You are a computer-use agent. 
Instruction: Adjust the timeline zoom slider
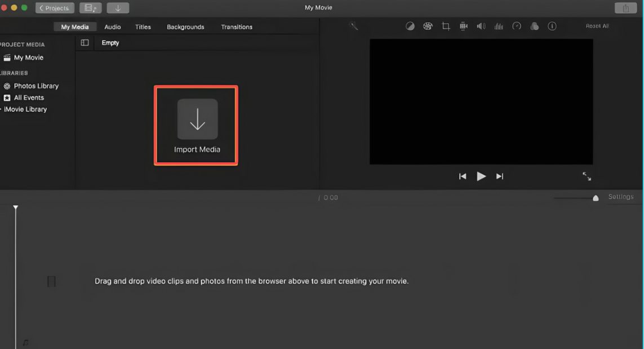(x=594, y=198)
